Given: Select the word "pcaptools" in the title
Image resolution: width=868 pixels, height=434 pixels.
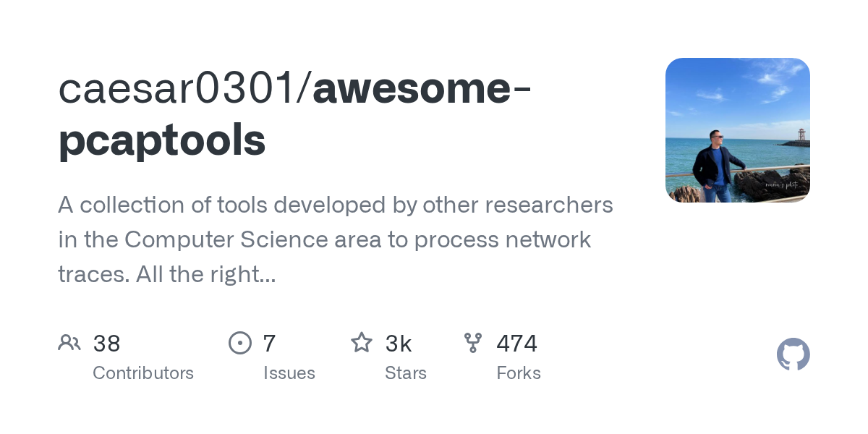Looking at the screenshot, I should point(162,140).
